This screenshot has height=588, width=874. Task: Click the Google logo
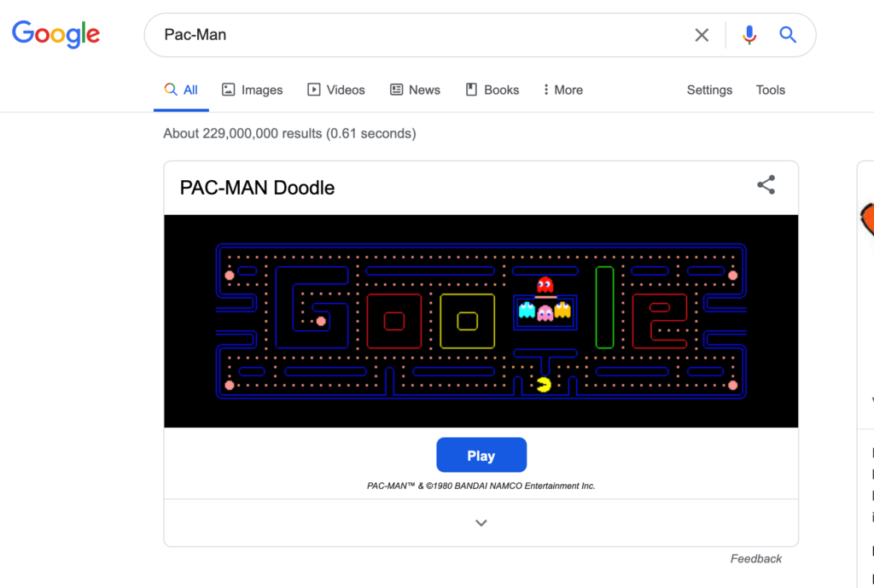click(x=55, y=34)
